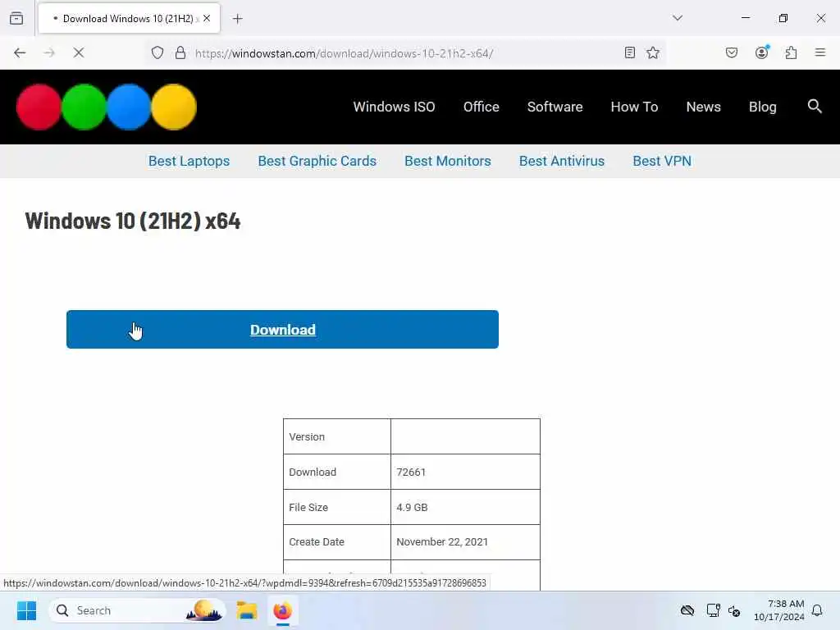This screenshot has height=630, width=840.
Task: Click the forward navigation arrow
Action: (x=49, y=52)
